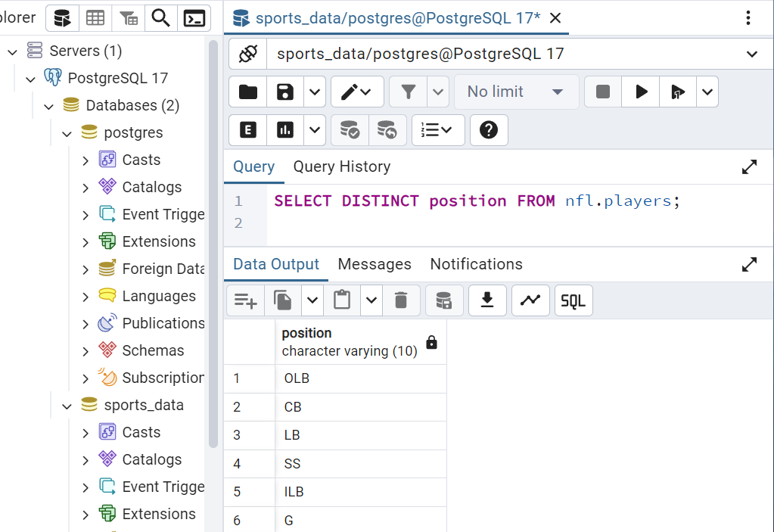Viewport: 774px width, 532px height.
Task: Open the copy options dropdown arrow
Action: [312, 300]
